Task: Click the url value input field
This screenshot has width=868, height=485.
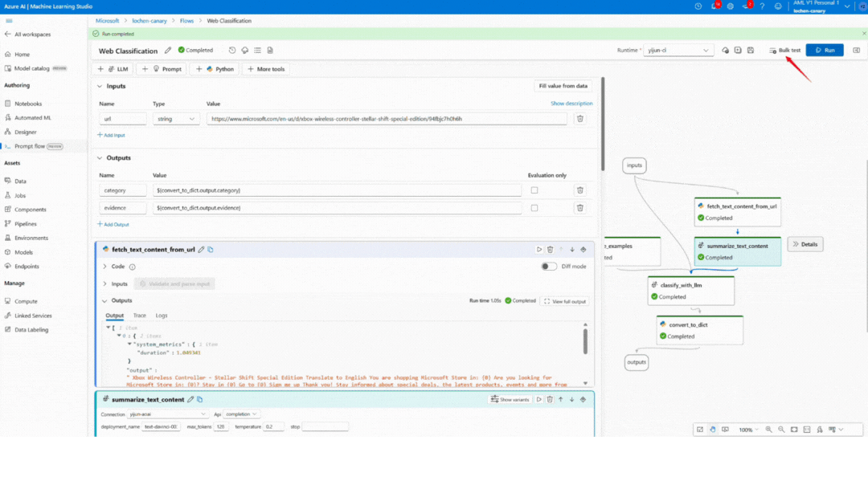Action: [x=387, y=119]
